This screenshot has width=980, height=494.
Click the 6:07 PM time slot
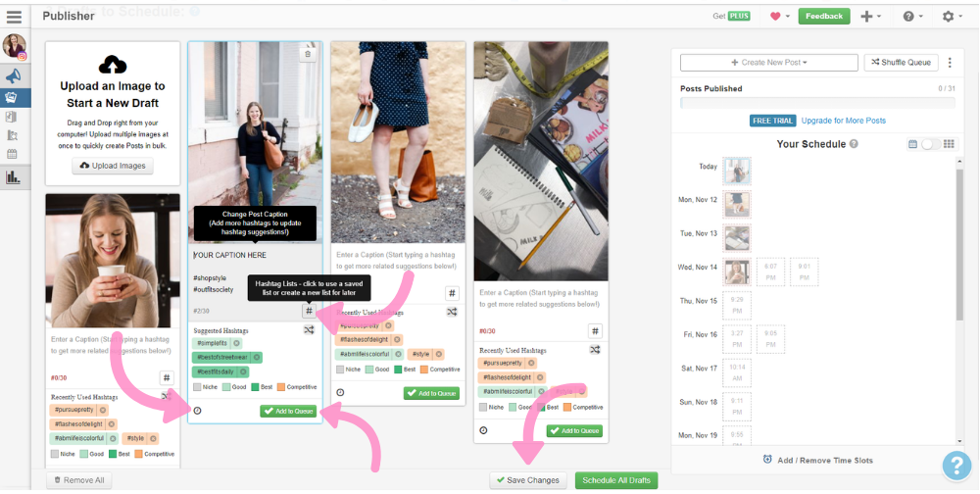click(770, 272)
